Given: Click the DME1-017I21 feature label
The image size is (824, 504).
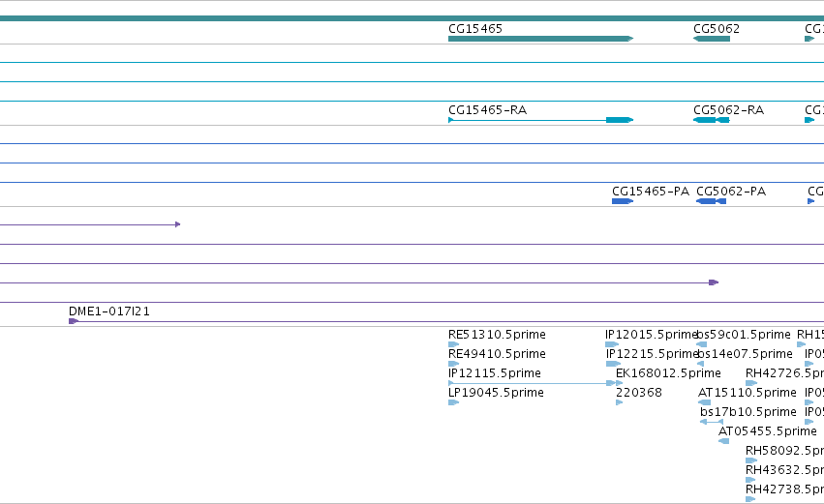Looking at the screenshot, I should pyautogui.click(x=109, y=311).
